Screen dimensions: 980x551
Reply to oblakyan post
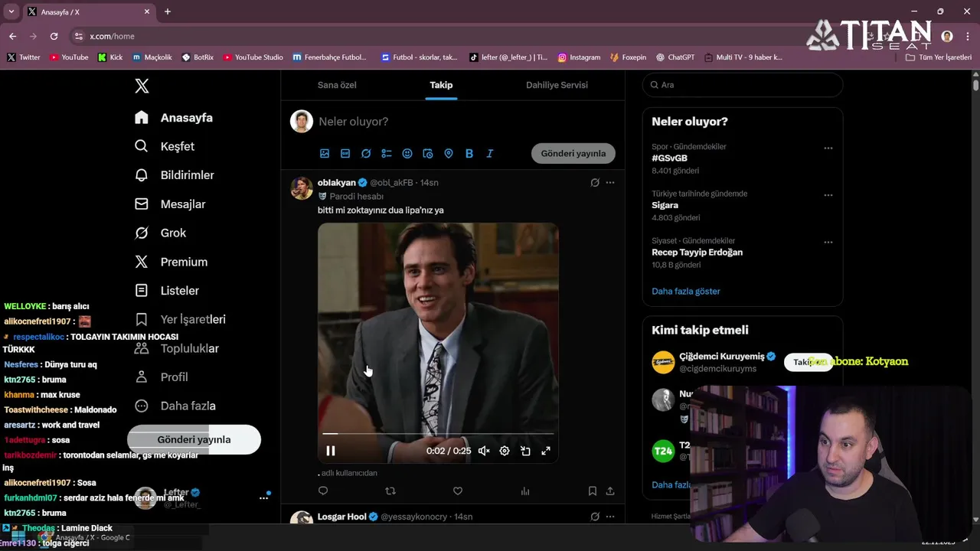click(323, 491)
